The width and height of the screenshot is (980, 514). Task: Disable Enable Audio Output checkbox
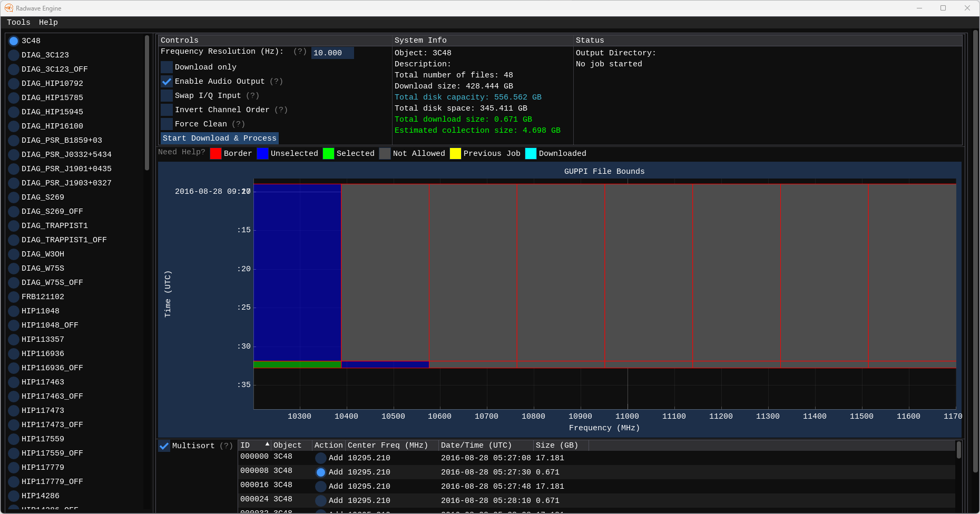tap(167, 81)
